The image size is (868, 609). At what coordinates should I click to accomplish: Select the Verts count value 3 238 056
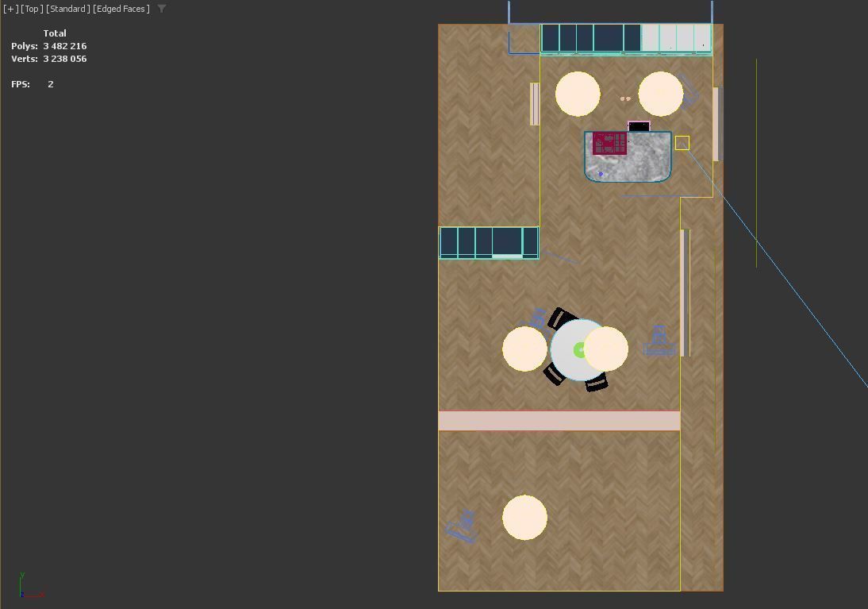tap(65, 59)
